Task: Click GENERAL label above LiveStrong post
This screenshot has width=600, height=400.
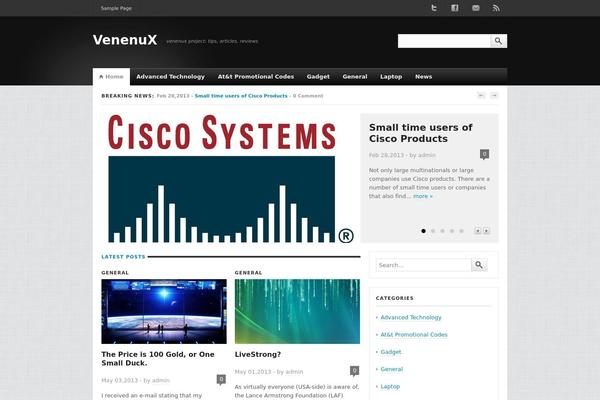Action: 249,273
